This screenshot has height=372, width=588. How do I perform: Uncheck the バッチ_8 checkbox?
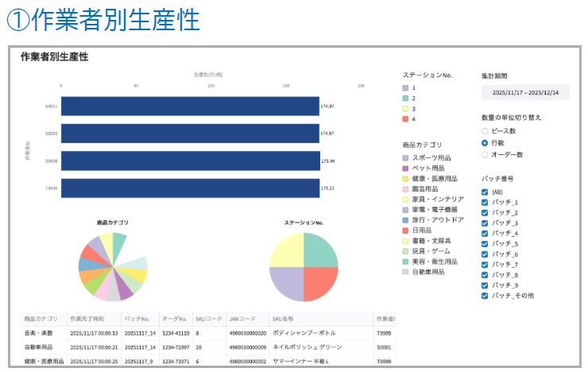pyautogui.click(x=485, y=275)
